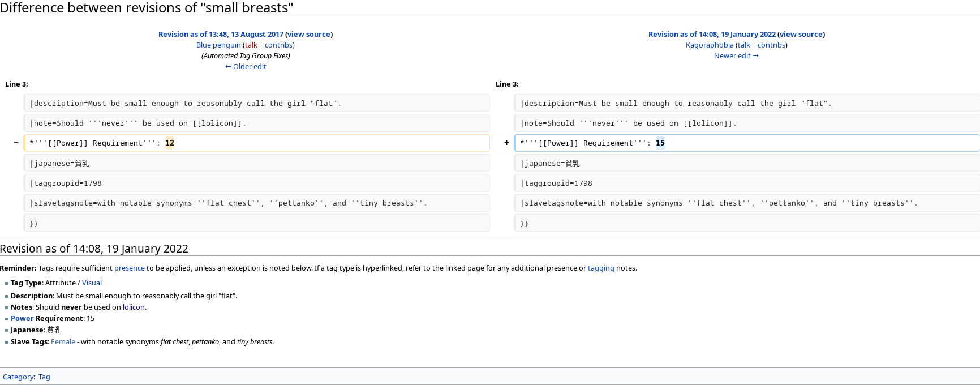Open Kagoraphobia's user page

(710, 45)
